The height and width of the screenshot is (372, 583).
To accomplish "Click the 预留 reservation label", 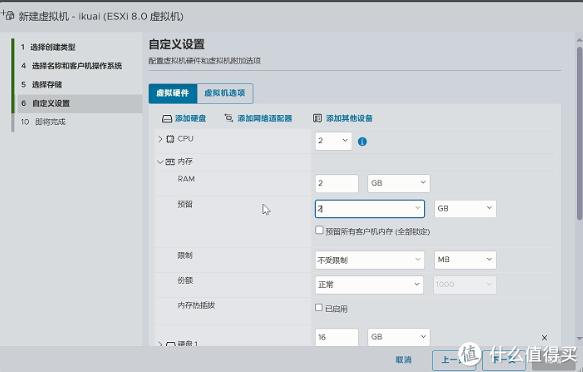I will click(x=185, y=204).
